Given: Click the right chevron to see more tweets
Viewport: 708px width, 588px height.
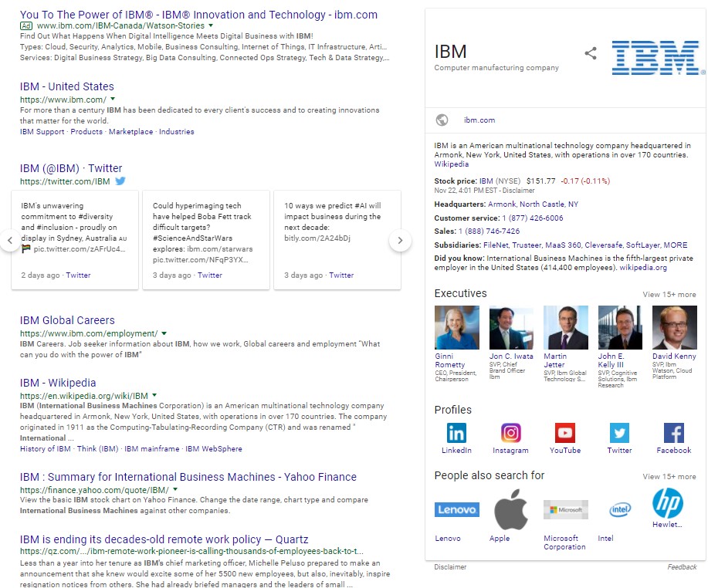Looking at the screenshot, I should coord(401,240).
